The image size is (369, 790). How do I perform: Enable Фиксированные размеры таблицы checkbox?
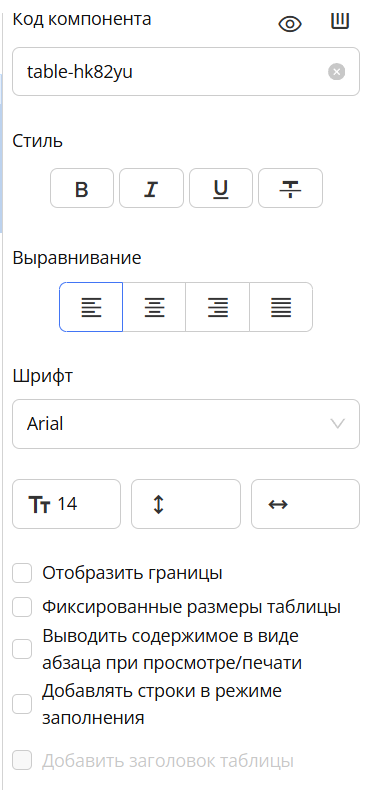[x=22, y=607]
